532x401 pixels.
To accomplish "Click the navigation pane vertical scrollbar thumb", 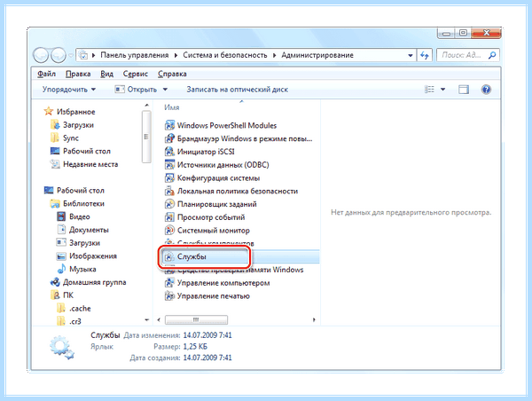I will click(146, 137).
